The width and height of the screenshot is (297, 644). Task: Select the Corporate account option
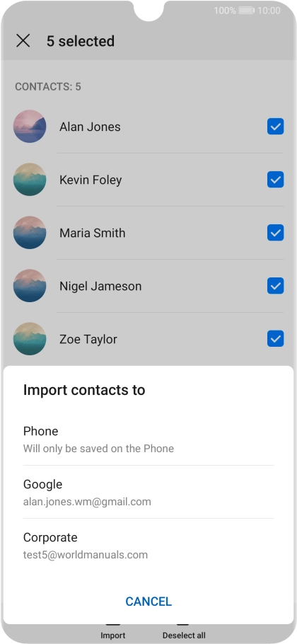[148, 546]
